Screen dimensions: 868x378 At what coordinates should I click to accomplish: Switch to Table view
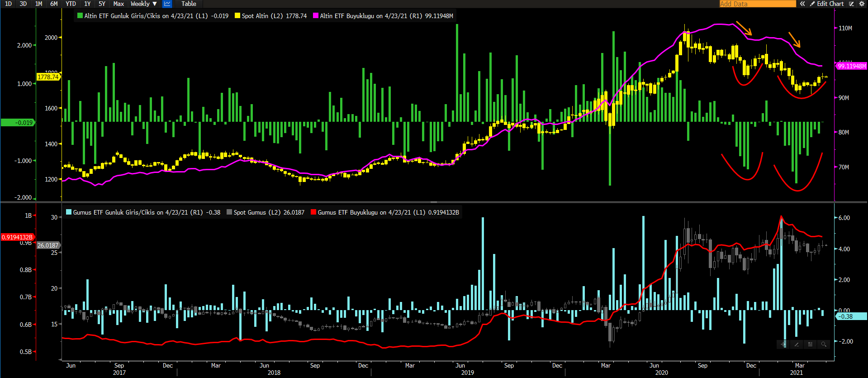pos(189,4)
